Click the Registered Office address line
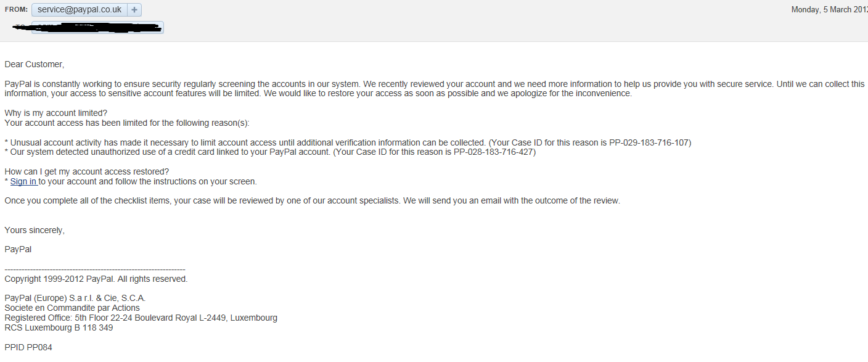868x362 pixels. pos(141,318)
